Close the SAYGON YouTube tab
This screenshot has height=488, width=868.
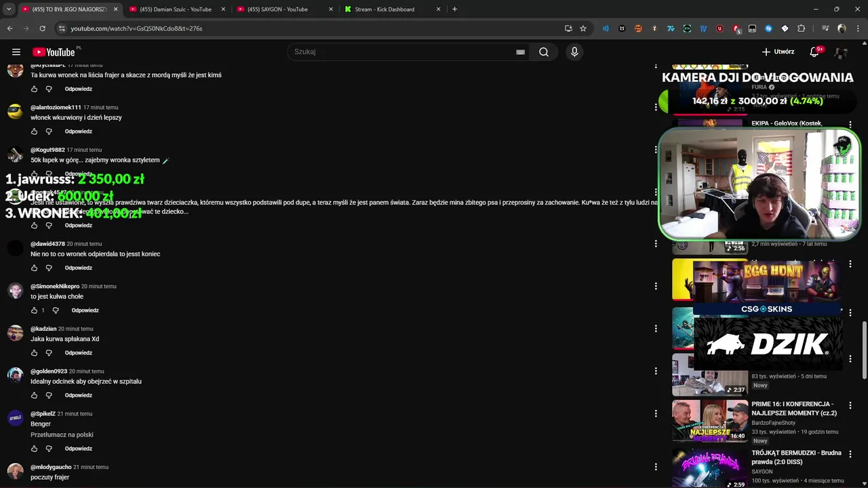coord(331,9)
